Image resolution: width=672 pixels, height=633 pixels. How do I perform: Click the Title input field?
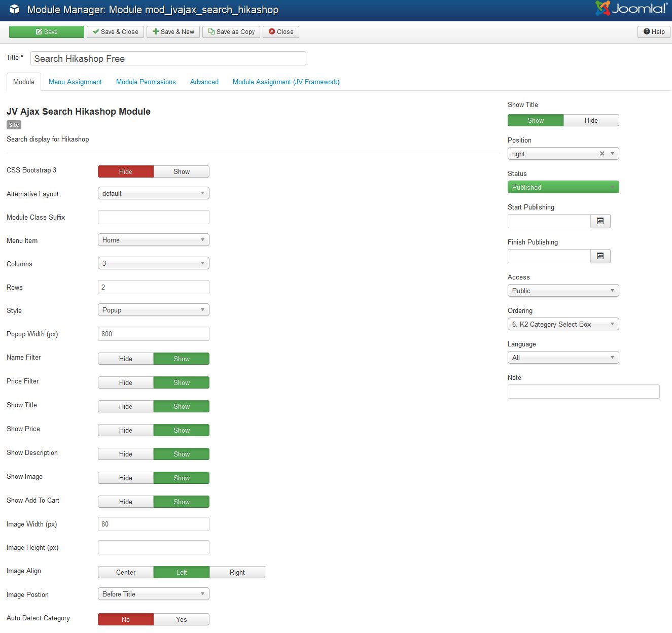coord(168,58)
